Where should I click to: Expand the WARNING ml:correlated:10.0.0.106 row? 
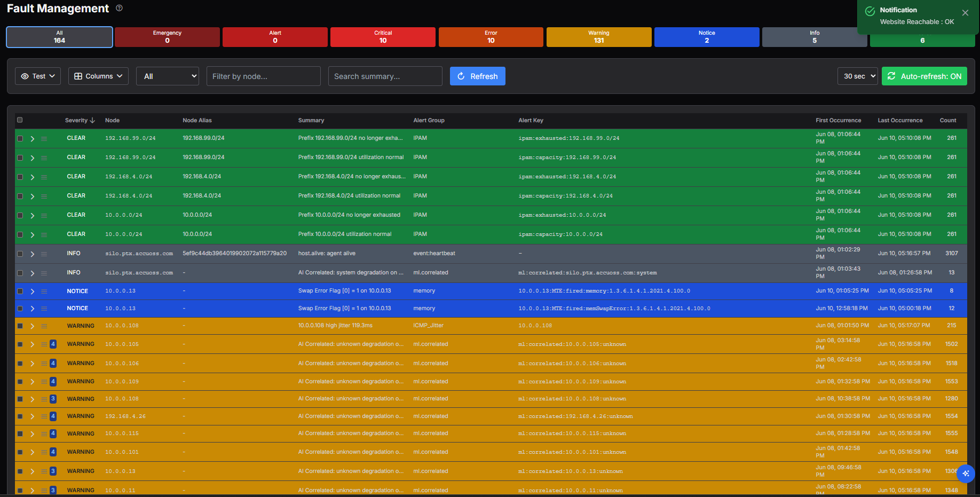(x=32, y=364)
